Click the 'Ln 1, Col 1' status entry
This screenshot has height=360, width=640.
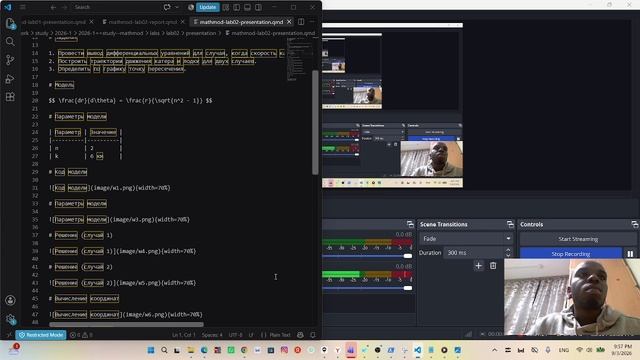(x=184, y=335)
